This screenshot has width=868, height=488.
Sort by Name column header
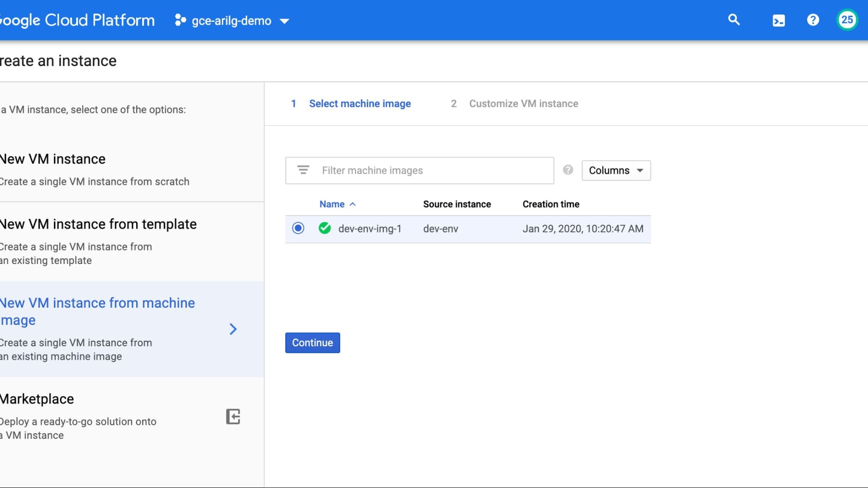(x=338, y=204)
